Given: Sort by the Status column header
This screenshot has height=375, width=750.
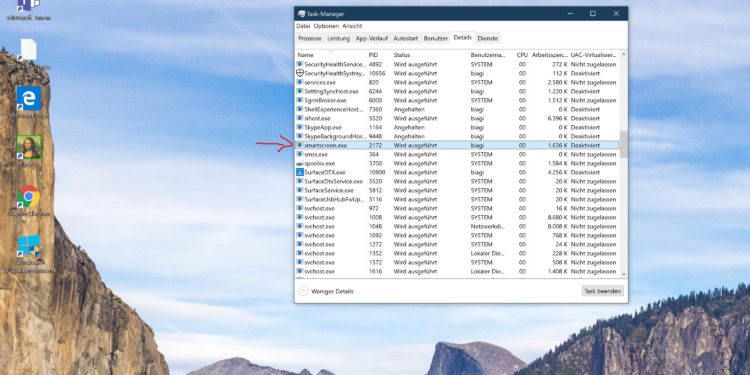Looking at the screenshot, I should (430, 55).
